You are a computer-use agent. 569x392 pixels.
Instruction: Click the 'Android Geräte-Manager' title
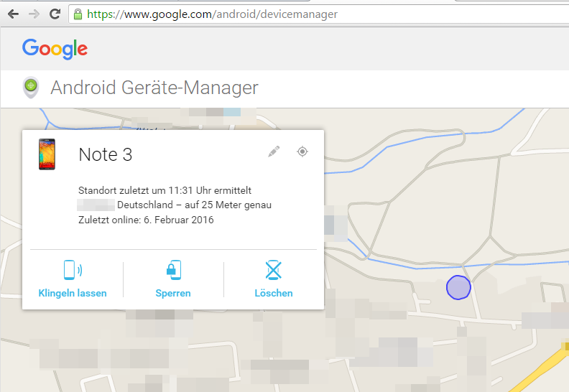click(x=154, y=88)
